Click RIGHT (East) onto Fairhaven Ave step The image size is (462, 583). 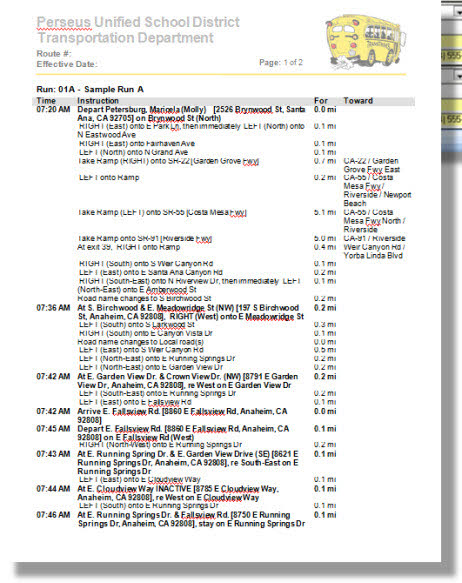tap(136, 144)
